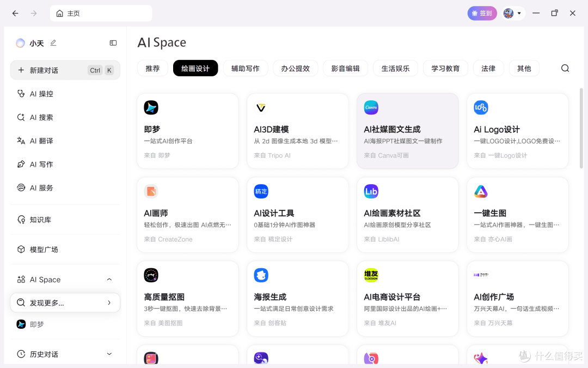Open the AI3D建模 card title
Screen dimensions: 588x368
click(271, 130)
